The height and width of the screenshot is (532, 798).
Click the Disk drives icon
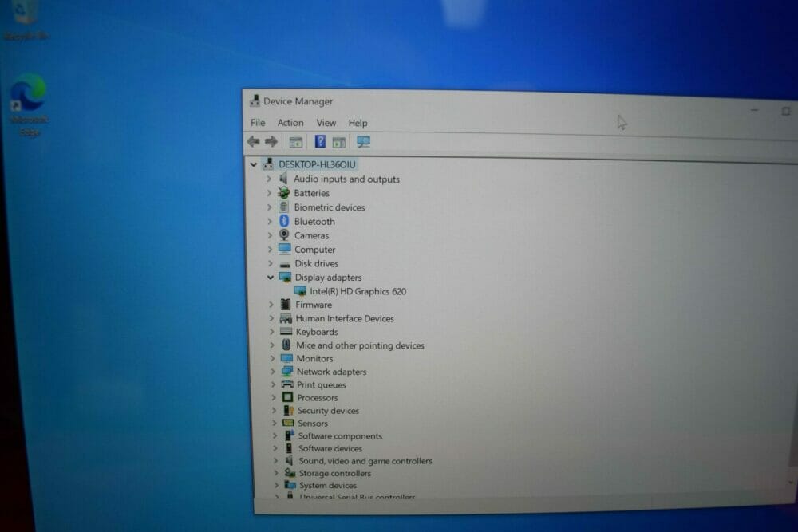285,264
